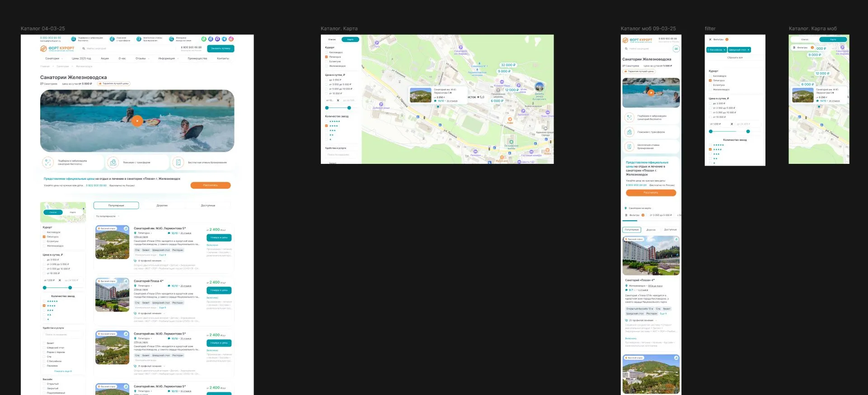Click 'Еще 9' tags on Плаза 4* card
The height and width of the screenshot is (395, 868).
point(163,307)
